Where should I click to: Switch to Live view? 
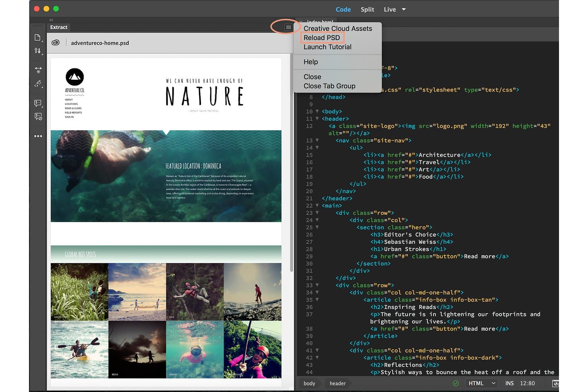(390, 9)
